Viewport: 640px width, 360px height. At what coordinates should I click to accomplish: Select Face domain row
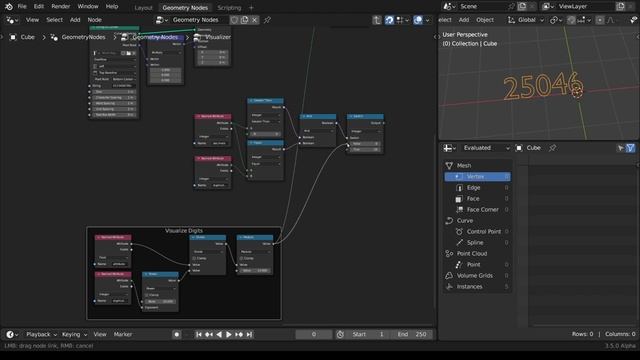coord(477,198)
